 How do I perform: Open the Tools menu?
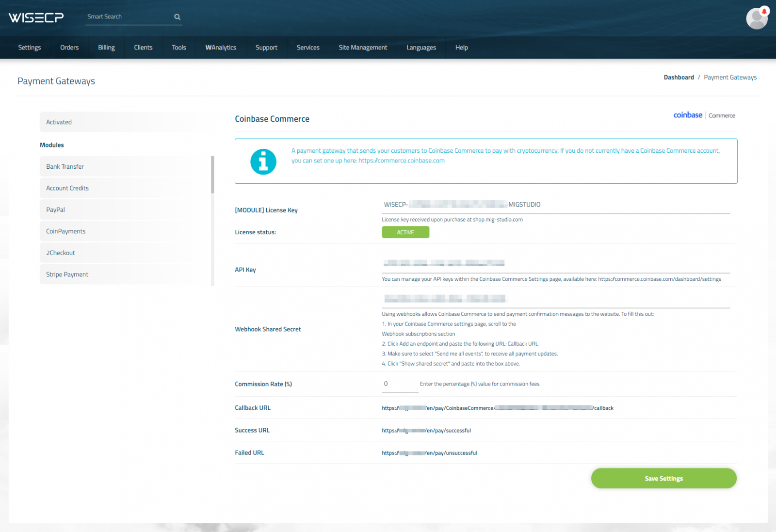click(x=179, y=48)
